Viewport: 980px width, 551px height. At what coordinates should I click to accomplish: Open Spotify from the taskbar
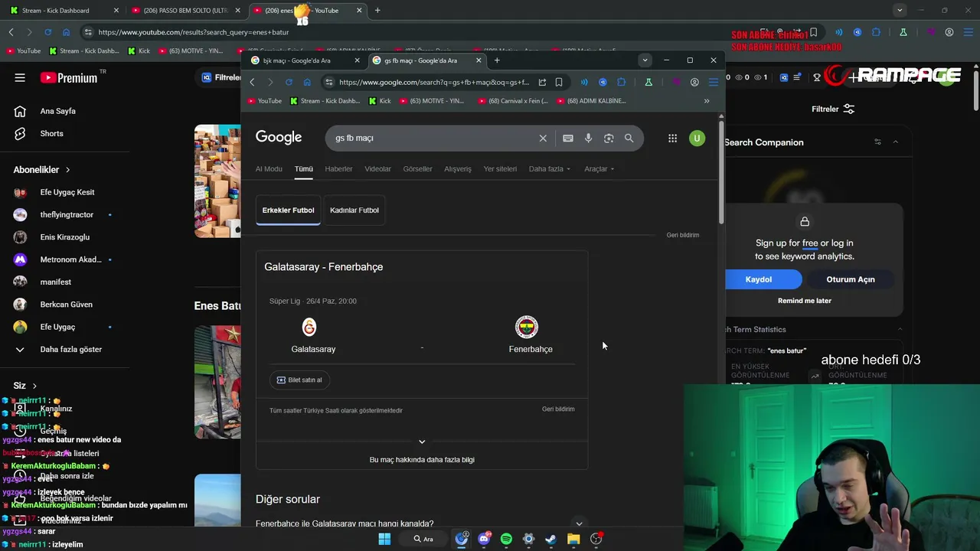coord(506,539)
